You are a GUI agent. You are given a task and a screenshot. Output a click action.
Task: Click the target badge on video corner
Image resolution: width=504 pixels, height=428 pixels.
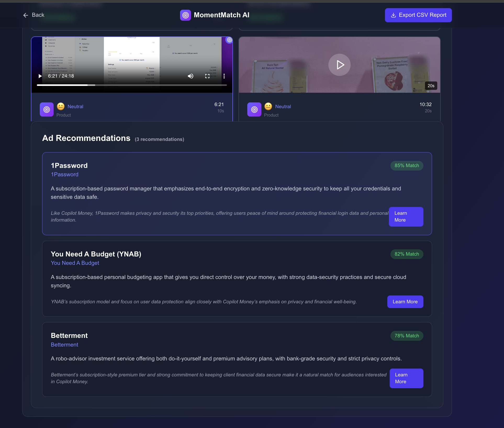tap(229, 40)
